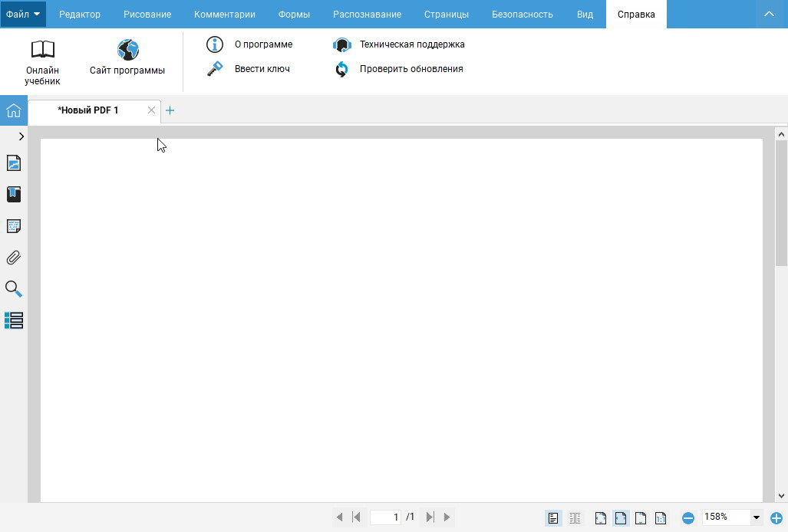This screenshot has height=532, width=788.
Task: Select the *Новый PDF 1 document tab
Action: [x=88, y=110]
